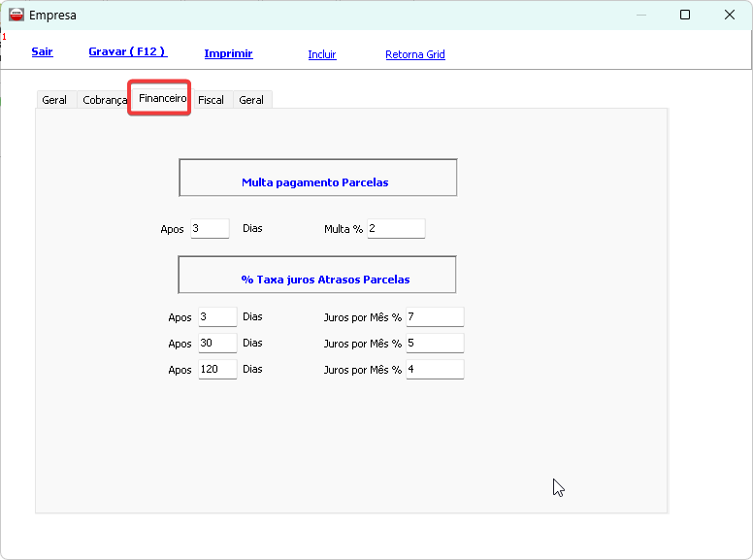The width and height of the screenshot is (753, 560).
Task: Click the Juros por Mês field showing 4
Action: point(435,370)
